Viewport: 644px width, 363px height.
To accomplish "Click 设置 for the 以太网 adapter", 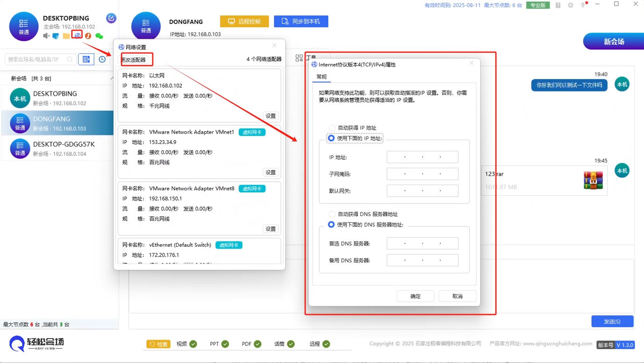I will pos(271,116).
